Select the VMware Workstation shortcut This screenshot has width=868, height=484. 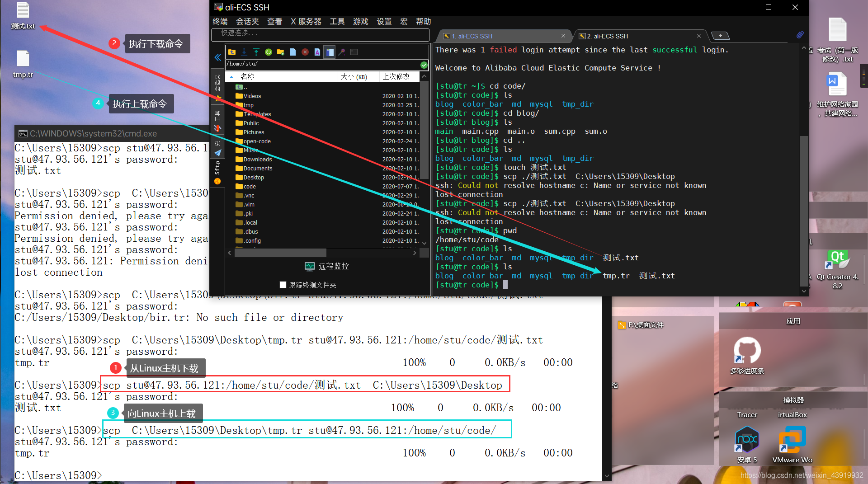click(793, 445)
